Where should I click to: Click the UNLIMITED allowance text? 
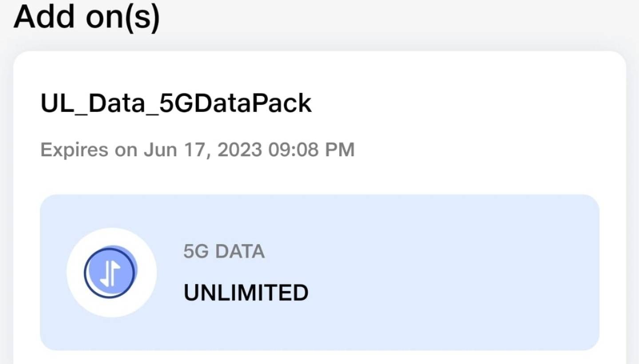point(246,292)
